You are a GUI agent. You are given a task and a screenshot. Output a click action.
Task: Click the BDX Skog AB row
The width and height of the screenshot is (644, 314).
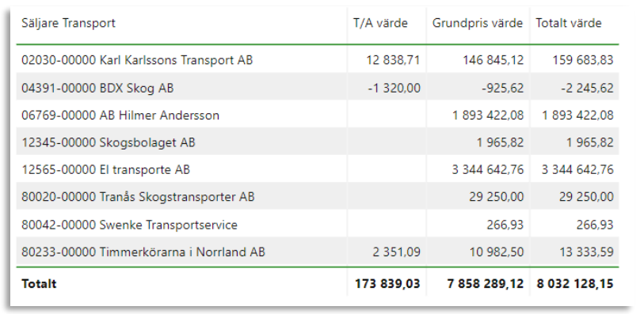pyautogui.click(x=318, y=88)
